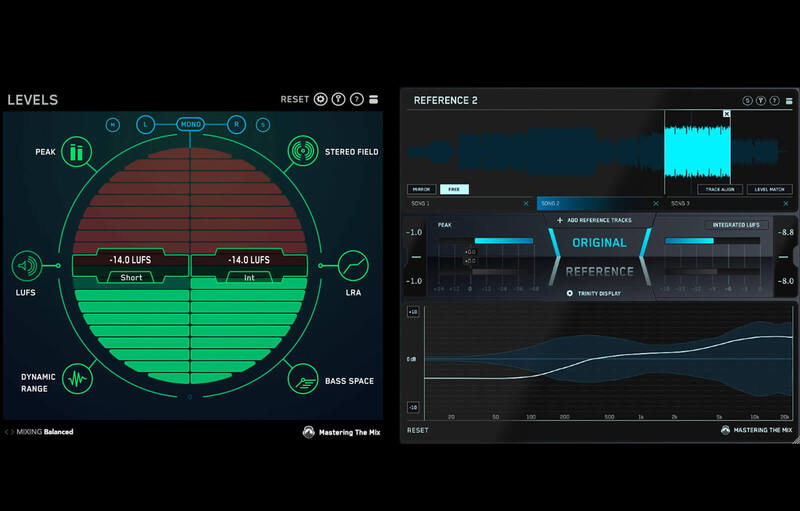Click the Track Align button
Screen dimensions: 800x511
point(720,189)
